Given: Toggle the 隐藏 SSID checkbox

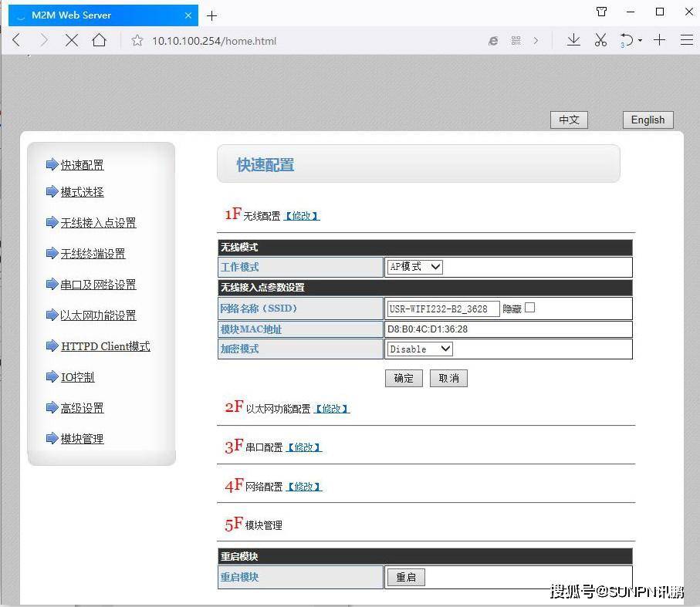Looking at the screenshot, I should click(530, 308).
